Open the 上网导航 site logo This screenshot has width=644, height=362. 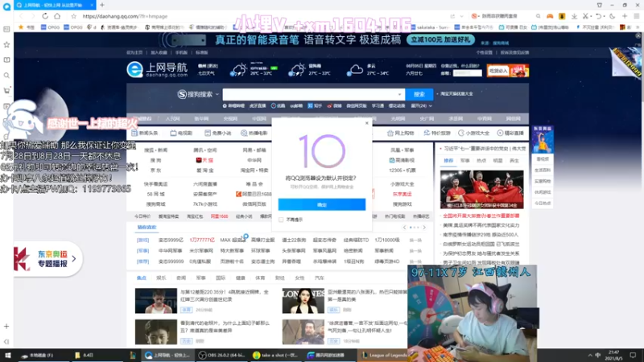157,69
